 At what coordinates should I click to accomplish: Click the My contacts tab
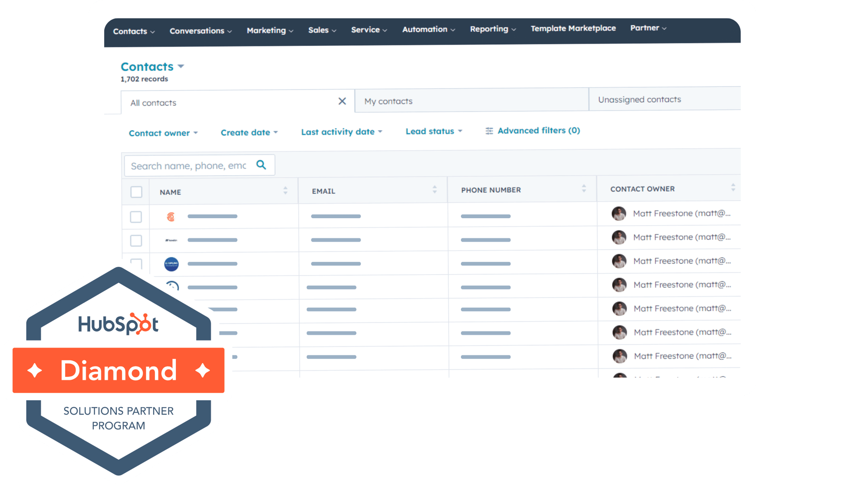tap(471, 100)
